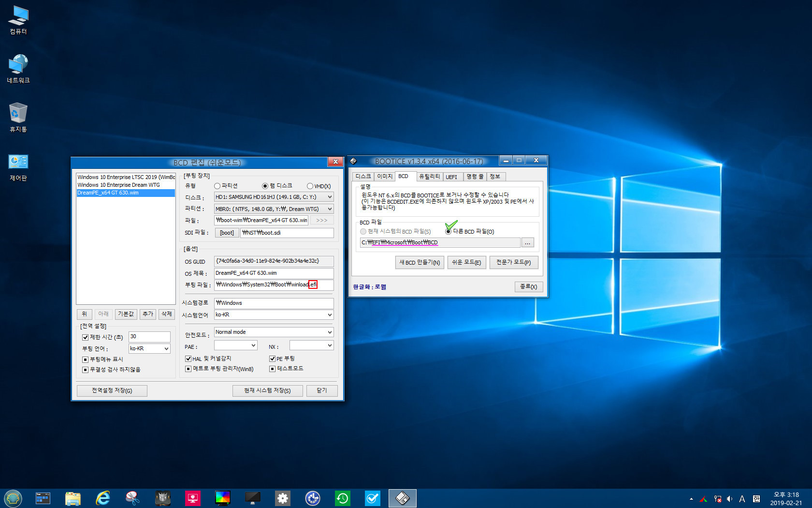Click the 종료(X) button in BOOTICE
The image size is (812, 508).
528,287
